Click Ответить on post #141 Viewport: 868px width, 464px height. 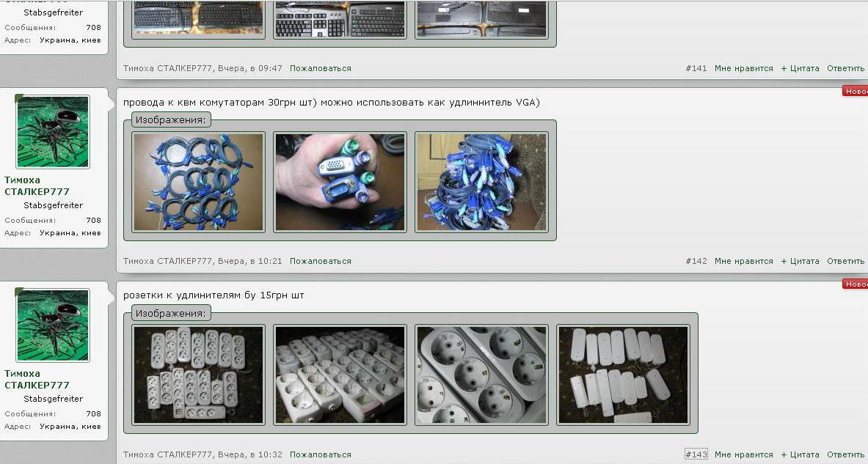[x=845, y=69]
